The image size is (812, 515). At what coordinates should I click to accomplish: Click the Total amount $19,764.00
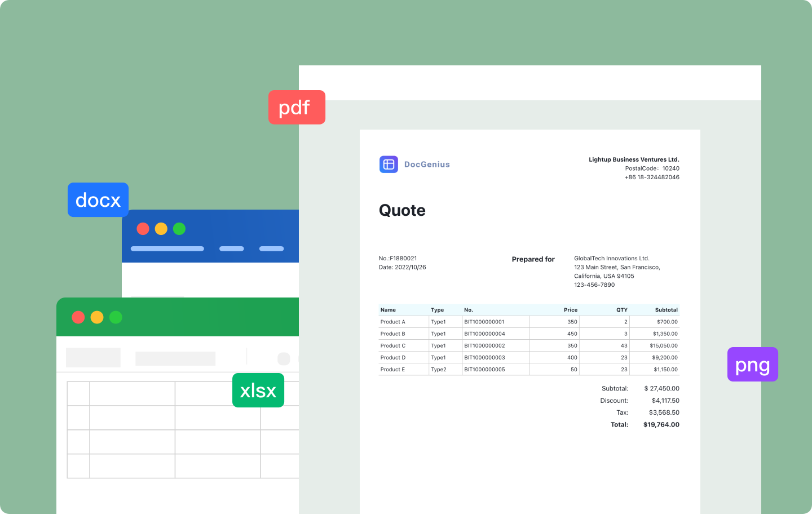pos(661,425)
